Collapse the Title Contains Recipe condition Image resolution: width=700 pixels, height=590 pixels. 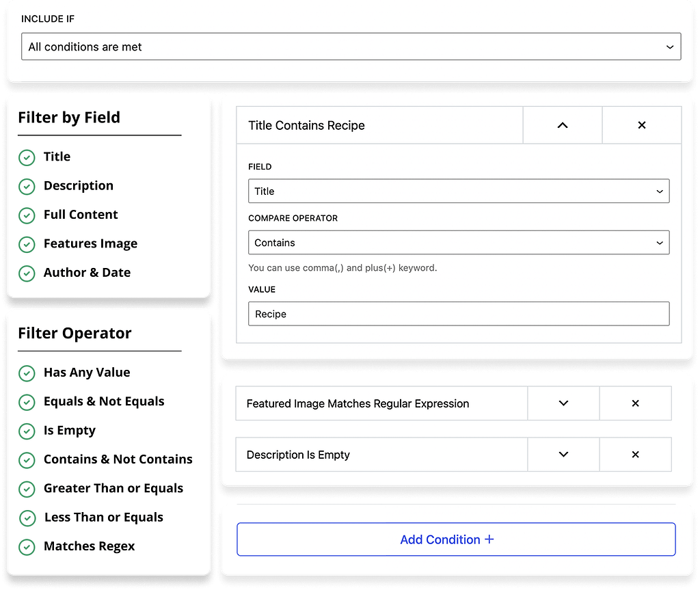(x=563, y=125)
